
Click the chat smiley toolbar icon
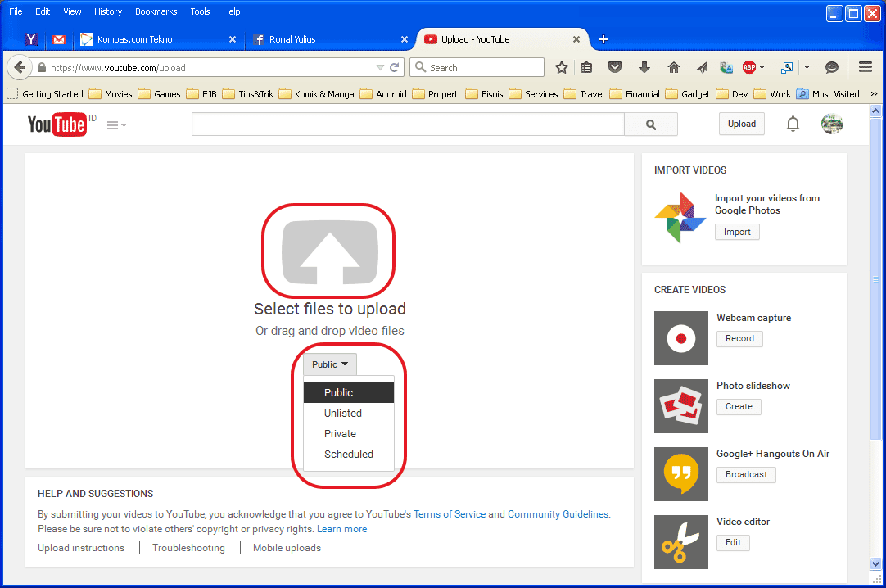[831, 68]
